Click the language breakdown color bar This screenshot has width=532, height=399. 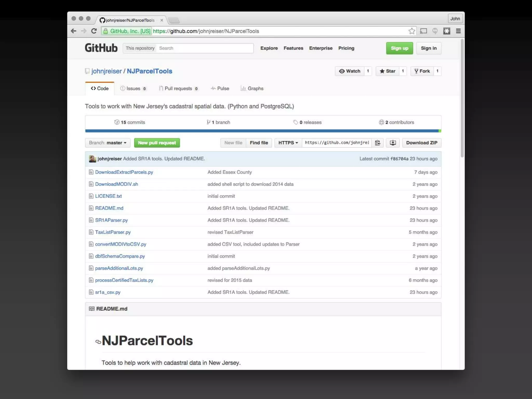[x=262, y=131]
